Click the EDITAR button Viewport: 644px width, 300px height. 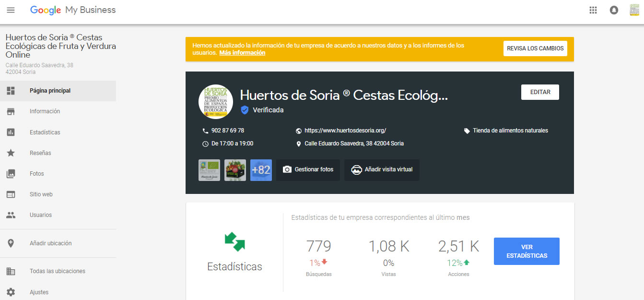540,92
